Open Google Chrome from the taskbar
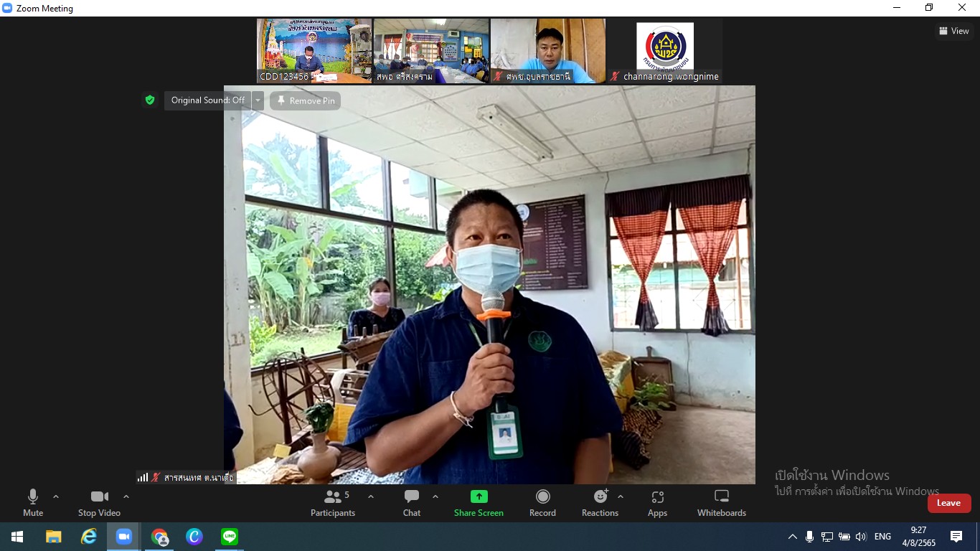Screen dimensions: 980x551 [x=159, y=537]
